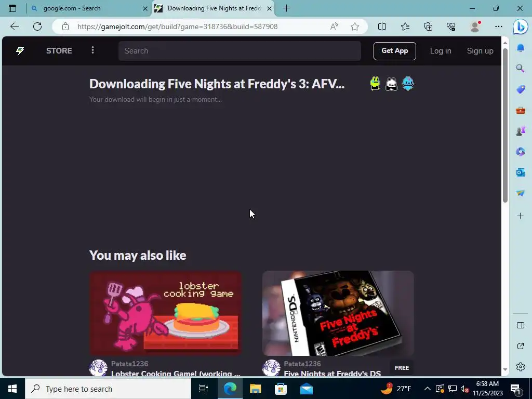Open sidebar Shopping tag
532x399 pixels.
pyautogui.click(x=521, y=89)
